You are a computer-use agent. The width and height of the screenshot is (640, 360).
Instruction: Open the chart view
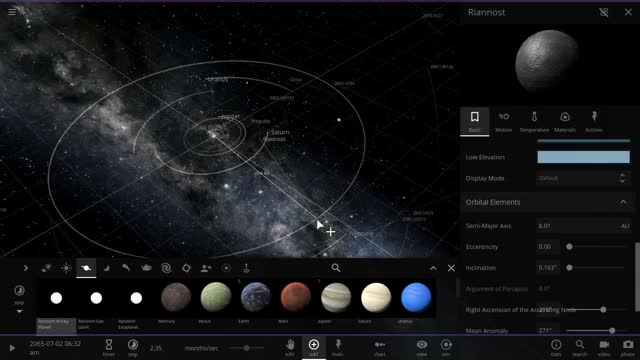[380, 347]
